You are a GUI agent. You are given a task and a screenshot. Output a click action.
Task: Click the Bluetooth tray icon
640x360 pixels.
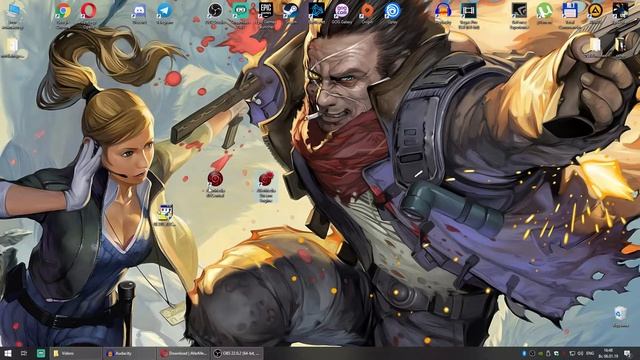pyautogui.click(x=524, y=353)
